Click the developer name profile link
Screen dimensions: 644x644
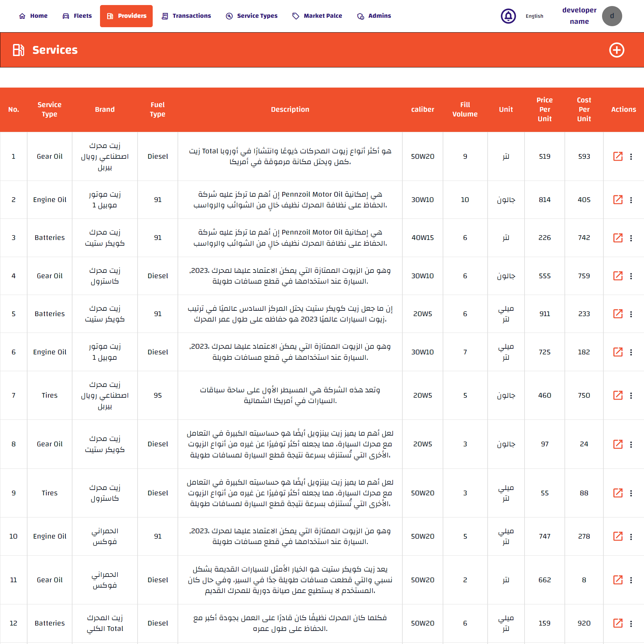[579, 16]
